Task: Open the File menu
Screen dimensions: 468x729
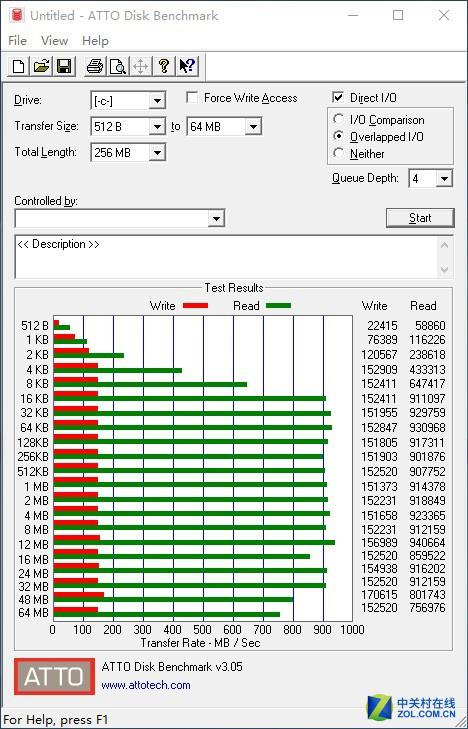Action: coord(17,41)
